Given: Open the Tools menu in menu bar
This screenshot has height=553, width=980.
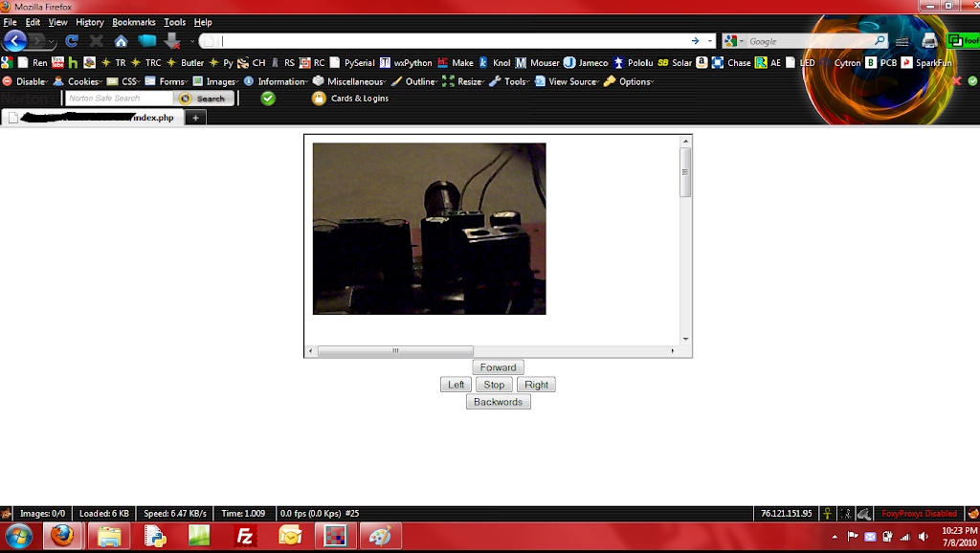Looking at the screenshot, I should click(x=174, y=22).
